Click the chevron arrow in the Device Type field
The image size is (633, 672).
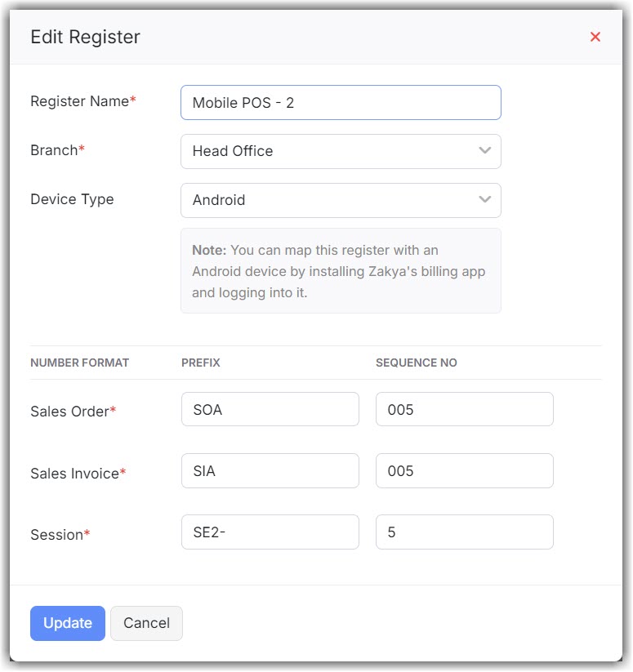tap(485, 200)
